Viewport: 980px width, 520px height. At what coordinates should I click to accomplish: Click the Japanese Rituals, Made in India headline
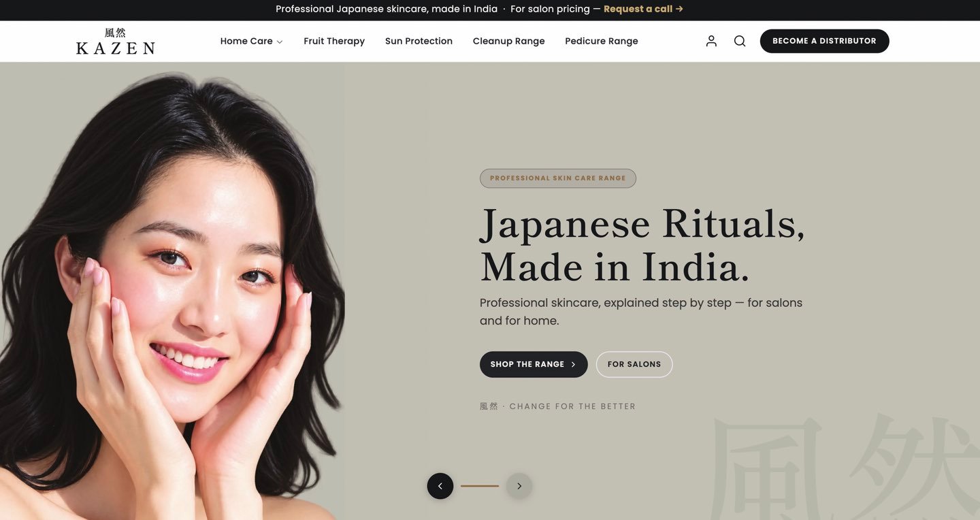pos(642,245)
